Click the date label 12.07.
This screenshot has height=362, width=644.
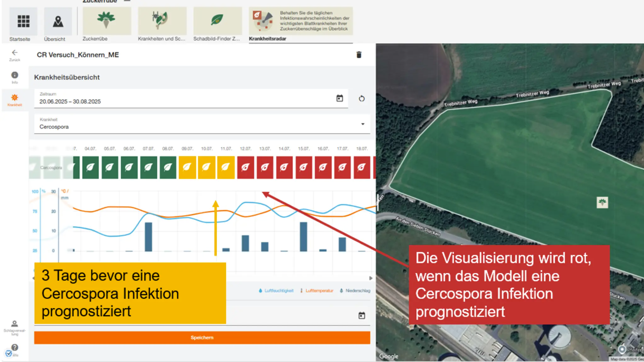pos(246,148)
